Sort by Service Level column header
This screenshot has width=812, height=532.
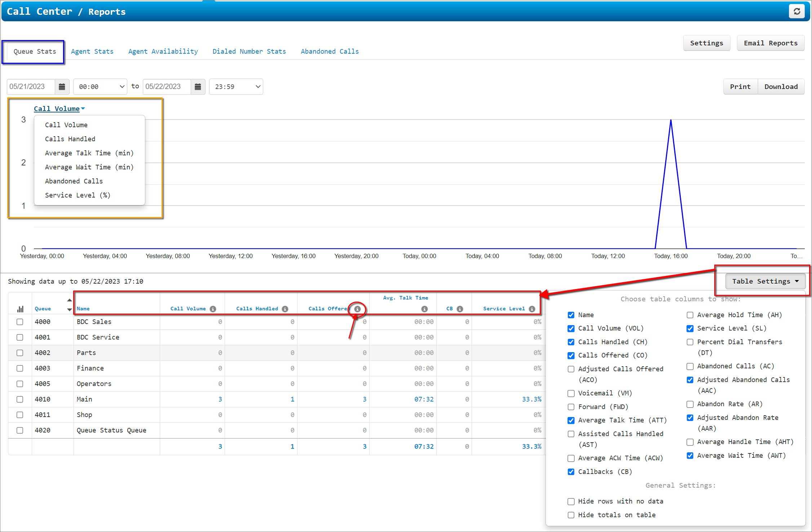coord(504,309)
